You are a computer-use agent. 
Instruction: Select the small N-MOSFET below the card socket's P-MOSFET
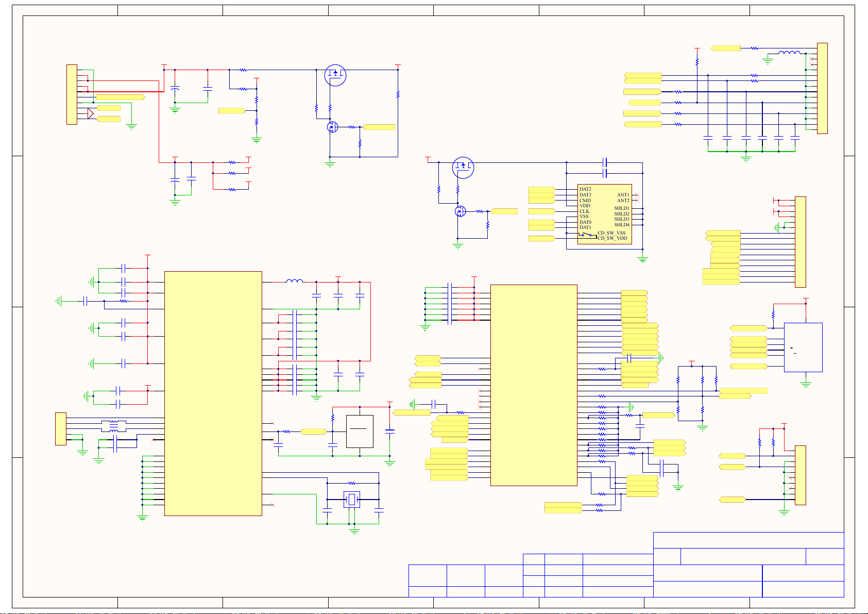point(461,211)
